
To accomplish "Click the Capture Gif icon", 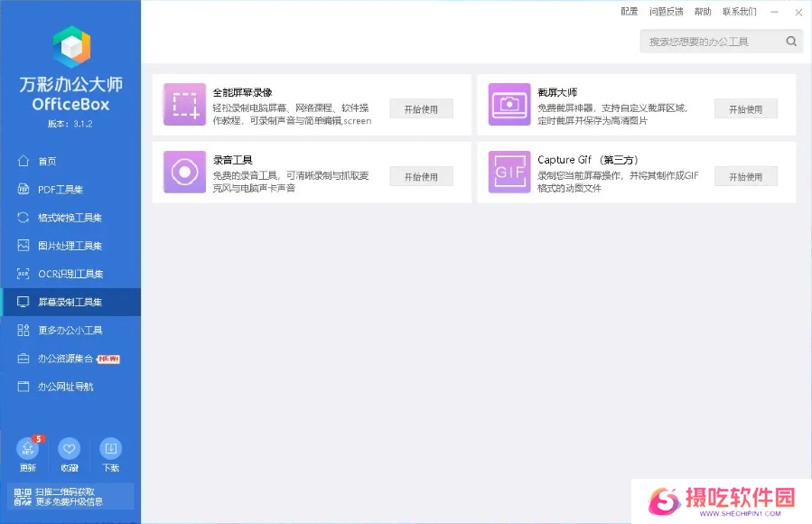I will [509, 172].
